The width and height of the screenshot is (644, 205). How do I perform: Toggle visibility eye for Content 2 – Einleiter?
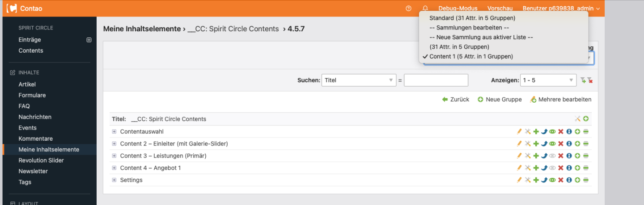pos(552,144)
